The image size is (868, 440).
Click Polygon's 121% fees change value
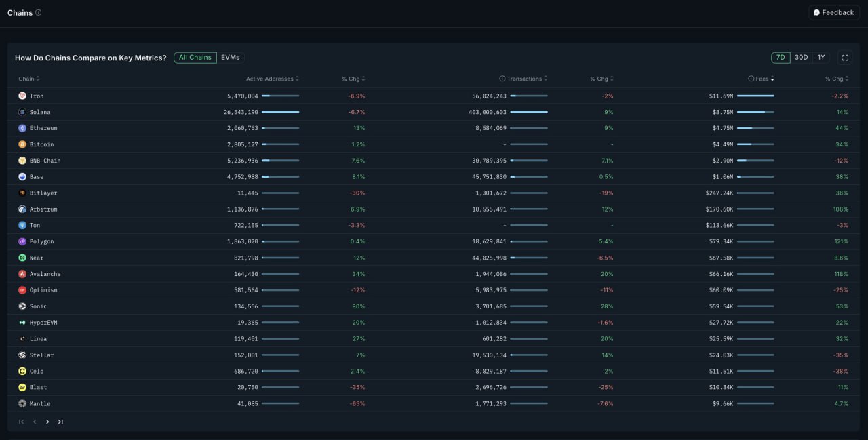tap(841, 242)
